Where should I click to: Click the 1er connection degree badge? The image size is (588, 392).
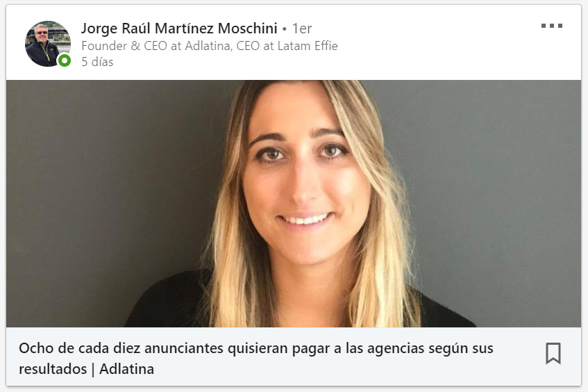(x=302, y=28)
